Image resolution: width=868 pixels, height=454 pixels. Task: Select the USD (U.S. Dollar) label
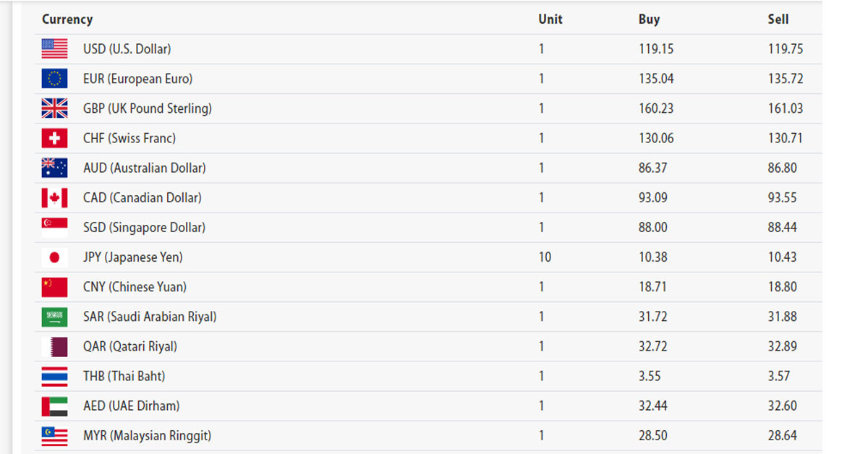[127, 49]
